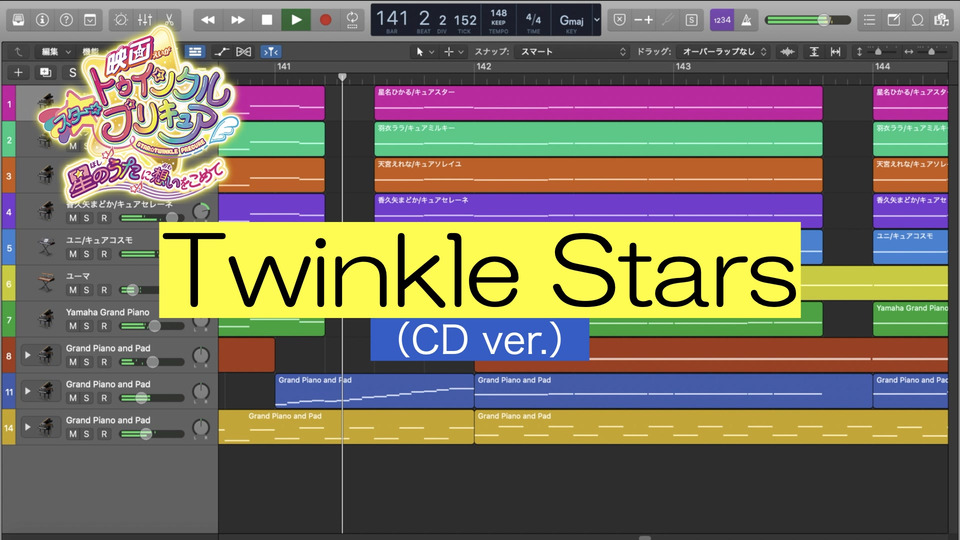Open the LCD display mode dropdown arrow

point(597,20)
